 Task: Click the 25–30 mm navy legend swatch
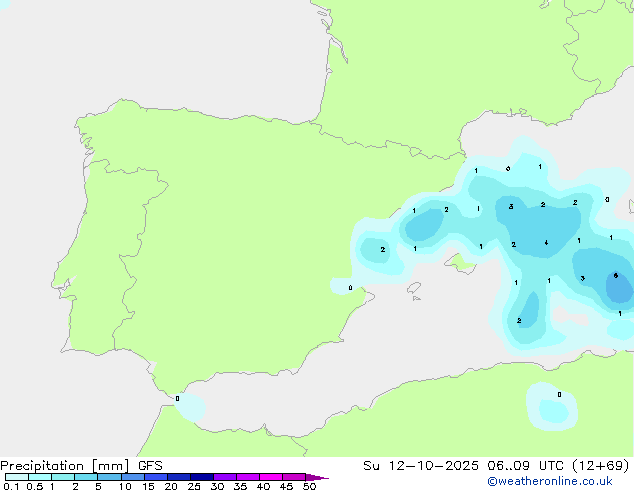coord(202,477)
